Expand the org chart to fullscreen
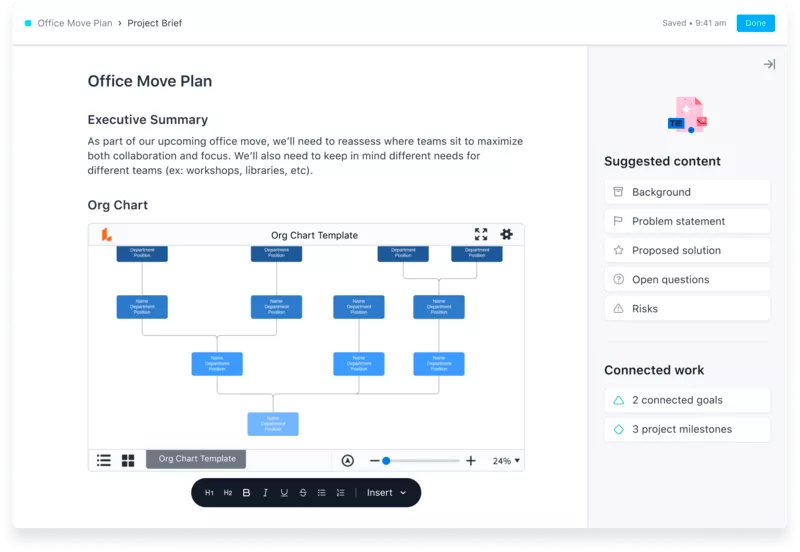Viewport: 800px width, 552px height. coord(481,234)
